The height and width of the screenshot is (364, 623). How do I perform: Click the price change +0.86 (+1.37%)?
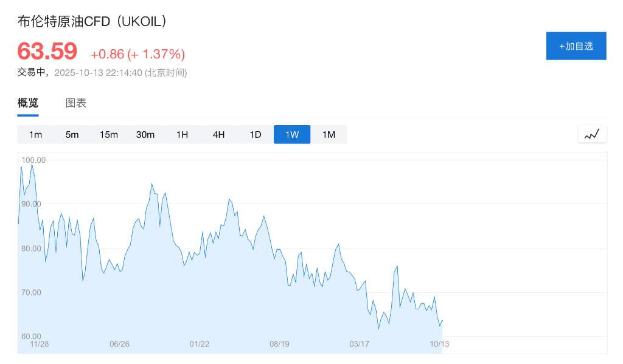coord(137,54)
